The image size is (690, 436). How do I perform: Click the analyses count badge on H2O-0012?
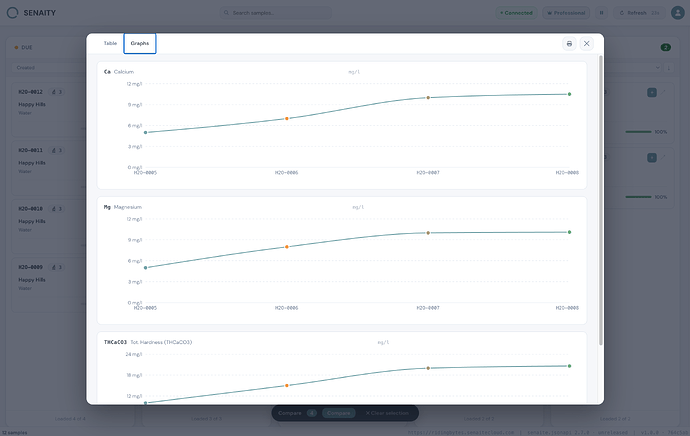(x=57, y=92)
